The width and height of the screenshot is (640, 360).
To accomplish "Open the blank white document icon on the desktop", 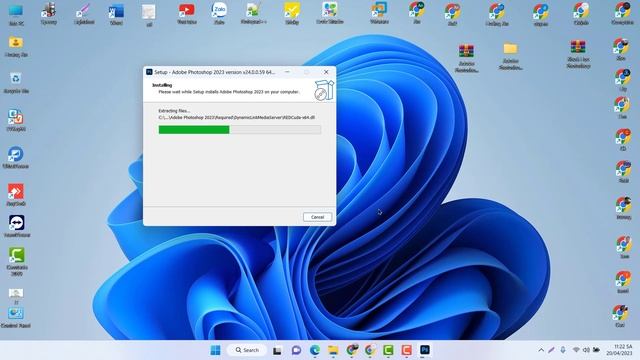I will 149,15.
